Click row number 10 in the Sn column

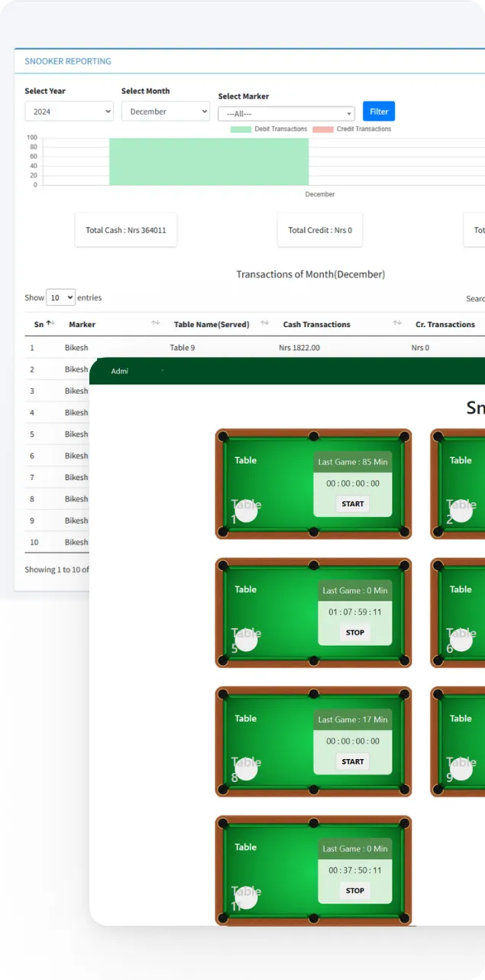pyautogui.click(x=33, y=542)
